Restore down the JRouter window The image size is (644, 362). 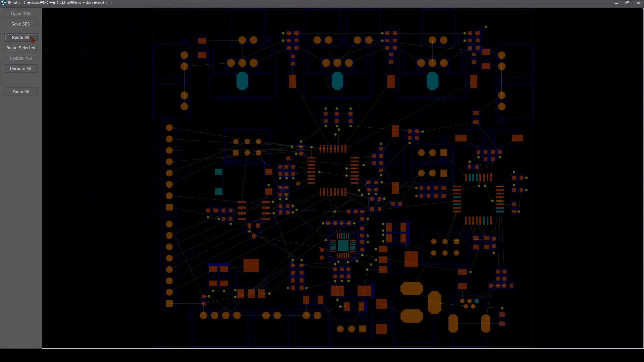627,3
